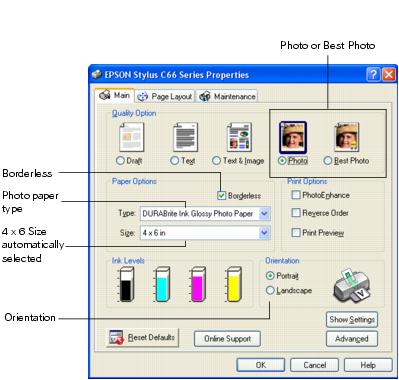Image resolution: width=399 pixels, height=380 pixels.
Task: Click the magenta ink level cartridge
Action: (x=198, y=284)
